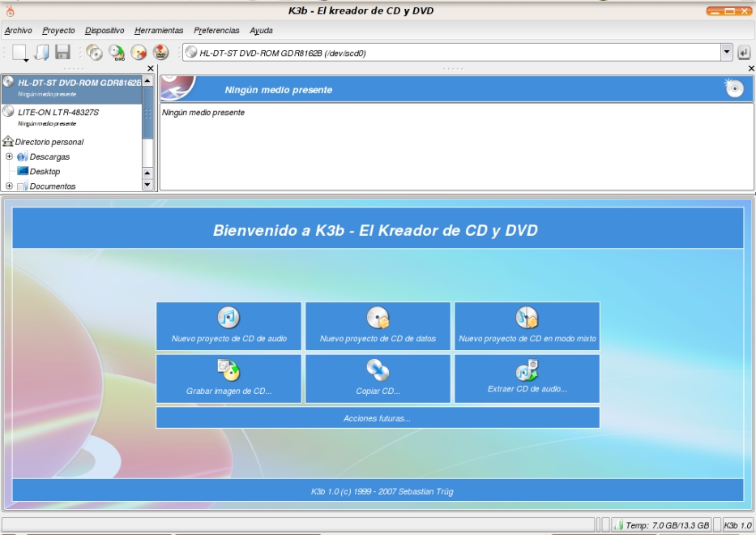This screenshot has height=535, width=756.
Task: Select Extraer CD de audio
Action: click(x=527, y=378)
